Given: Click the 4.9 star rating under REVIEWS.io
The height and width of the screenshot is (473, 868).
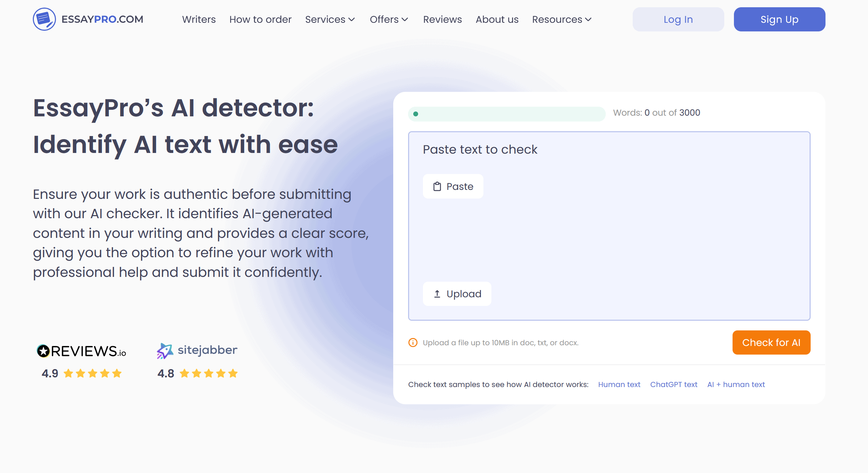Looking at the screenshot, I should pos(82,373).
